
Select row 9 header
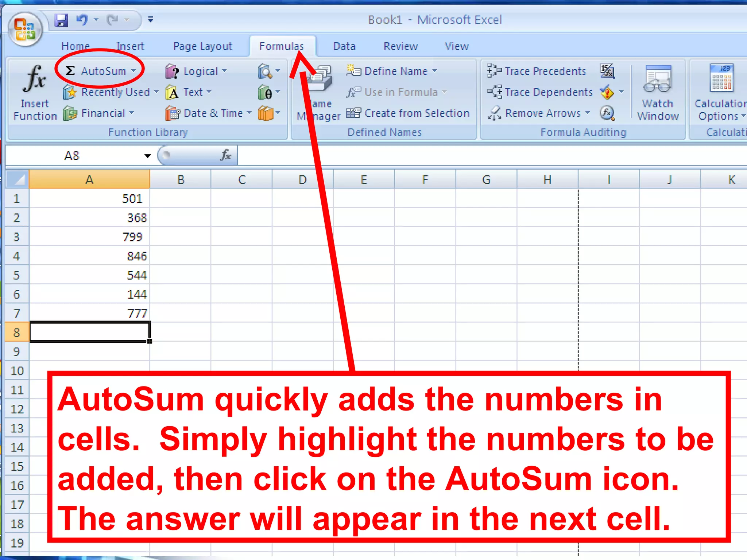point(17,351)
